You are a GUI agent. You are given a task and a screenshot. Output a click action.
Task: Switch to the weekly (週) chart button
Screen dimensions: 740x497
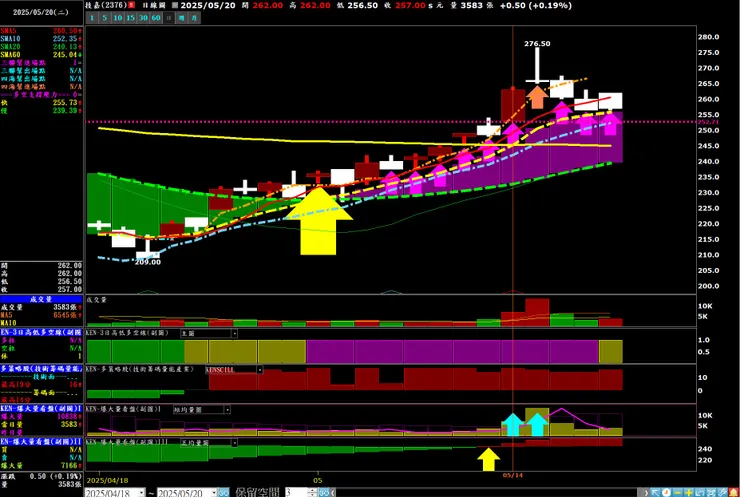pyautogui.click(x=181, y=18)
